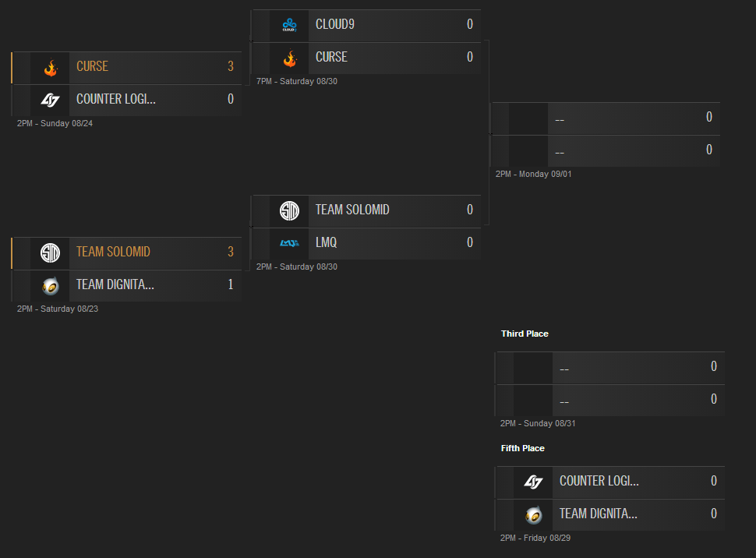
Task: Click the Counter Logic logo in the Curse match
Action: [x=51, y=100]
